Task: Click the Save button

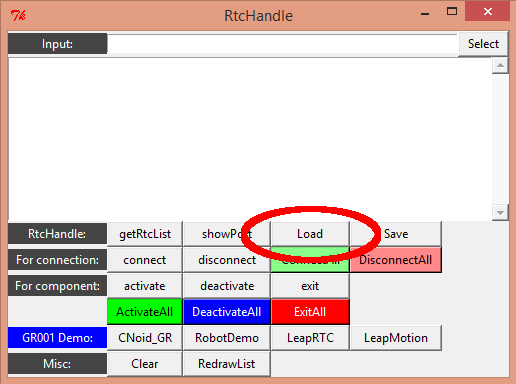Action: tap(396, 234)
